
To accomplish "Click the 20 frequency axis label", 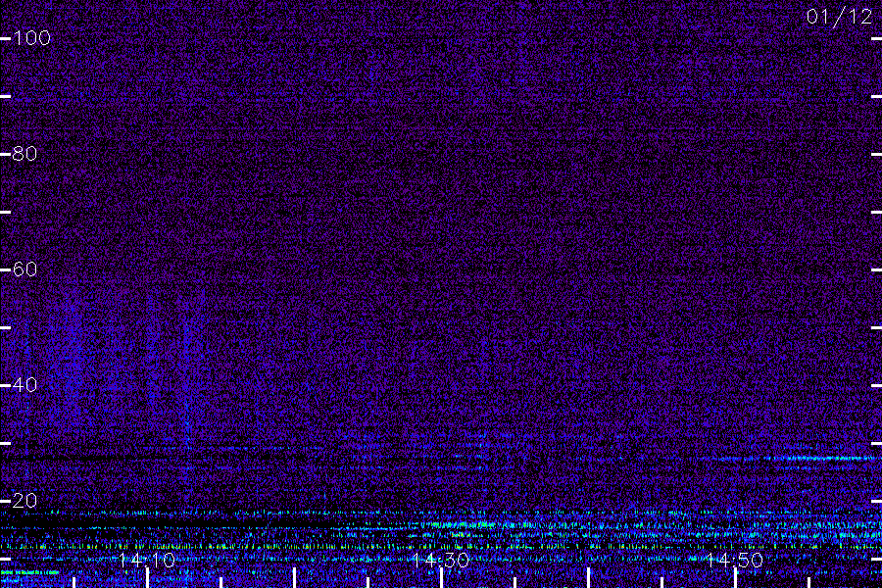I will coord(24,500).
